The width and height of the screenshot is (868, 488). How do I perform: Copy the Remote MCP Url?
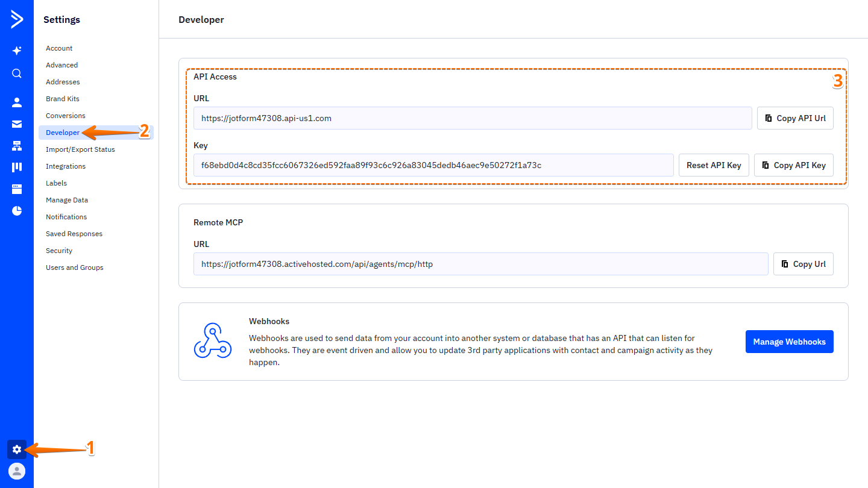[x=803, y=263]
